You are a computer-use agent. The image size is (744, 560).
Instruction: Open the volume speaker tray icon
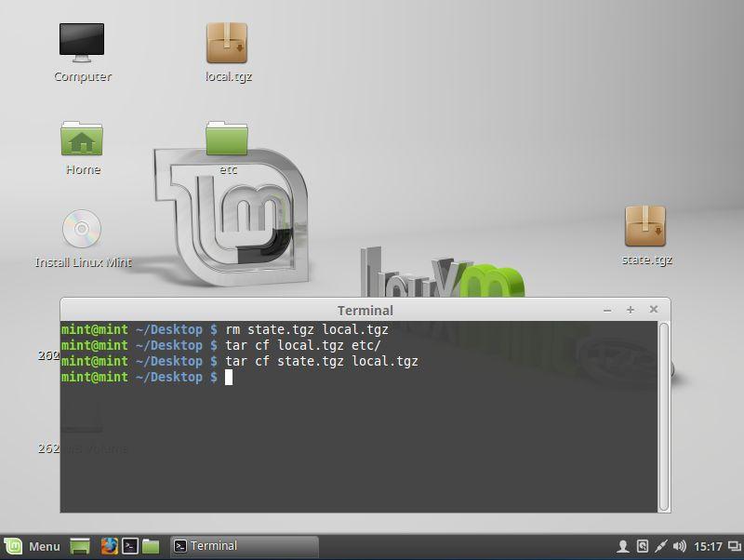[x=680, y=546]
